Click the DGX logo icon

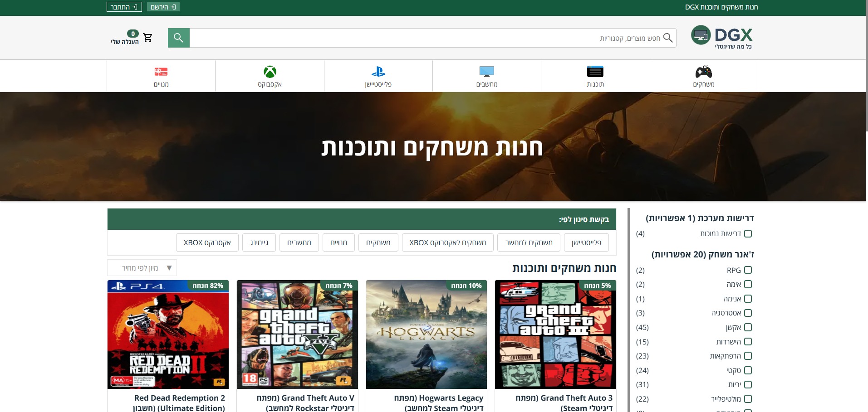pyautogui.click(x=701, y=35)
